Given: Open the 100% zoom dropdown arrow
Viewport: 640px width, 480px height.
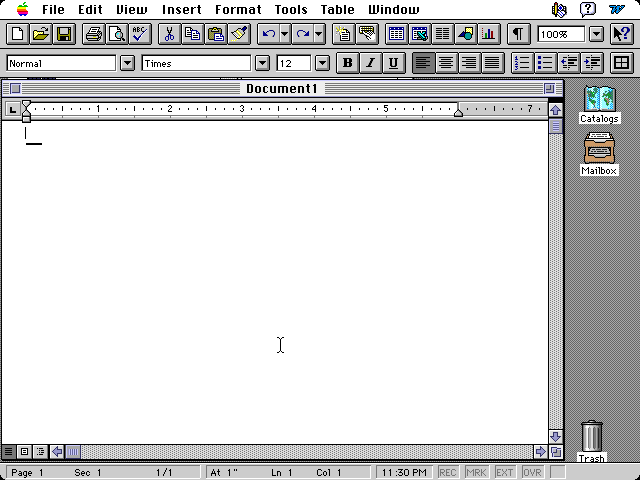Looking at the screenshot, I should (596, 34).
